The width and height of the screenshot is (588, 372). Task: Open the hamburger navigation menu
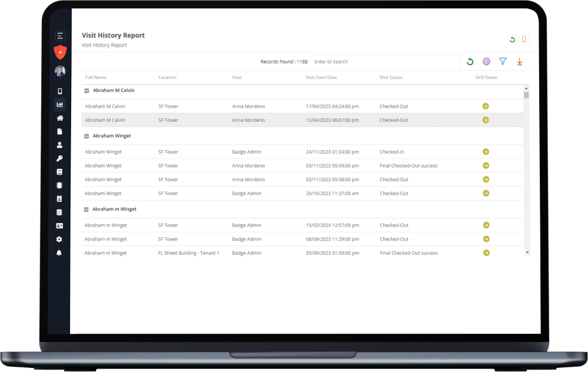click(x=59, y=35)
